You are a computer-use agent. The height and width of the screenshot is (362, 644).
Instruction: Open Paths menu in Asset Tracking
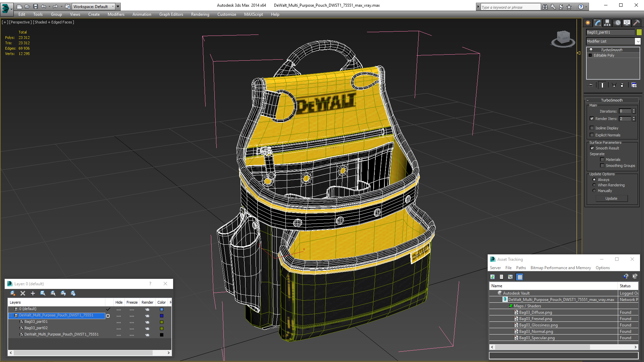pyautogui.click(x=521, y=268)
